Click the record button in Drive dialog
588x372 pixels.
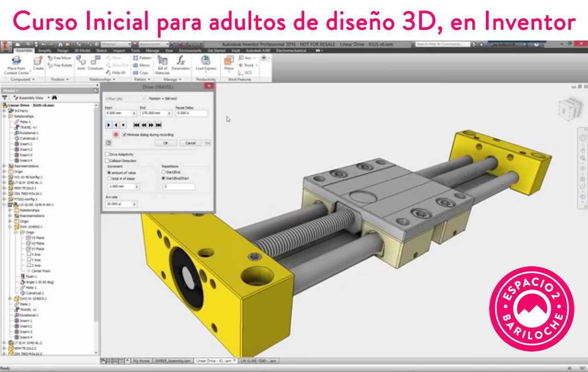(116, 134)
